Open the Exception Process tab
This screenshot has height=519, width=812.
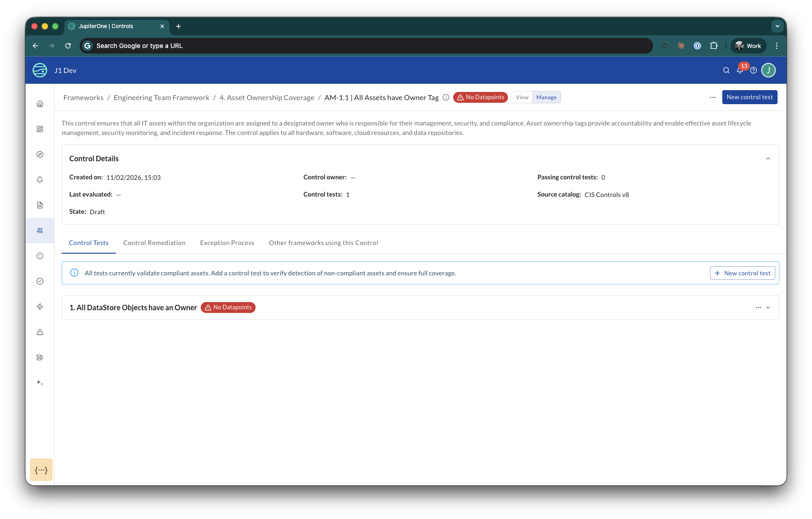click(x=227, y=243)
